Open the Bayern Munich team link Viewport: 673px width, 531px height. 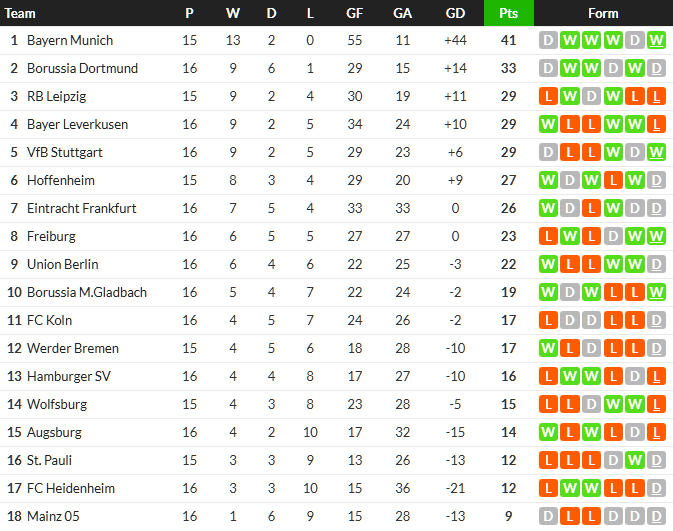70,41
